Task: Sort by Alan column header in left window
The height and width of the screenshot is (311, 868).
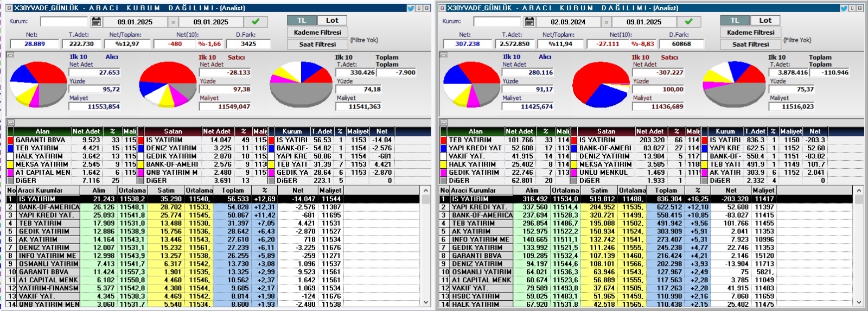Action: click(x=42, y=131)
